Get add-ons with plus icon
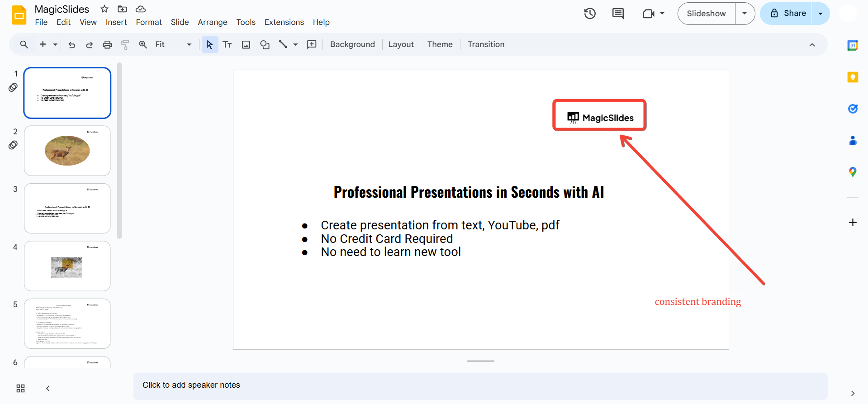This screenshot has width=868, height=404. click(x=853, y=223)
